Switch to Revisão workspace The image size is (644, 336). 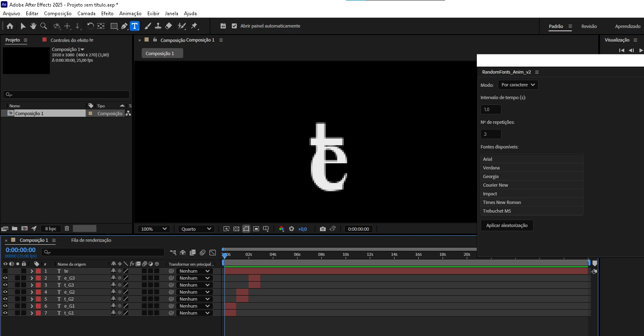(589, 26)
